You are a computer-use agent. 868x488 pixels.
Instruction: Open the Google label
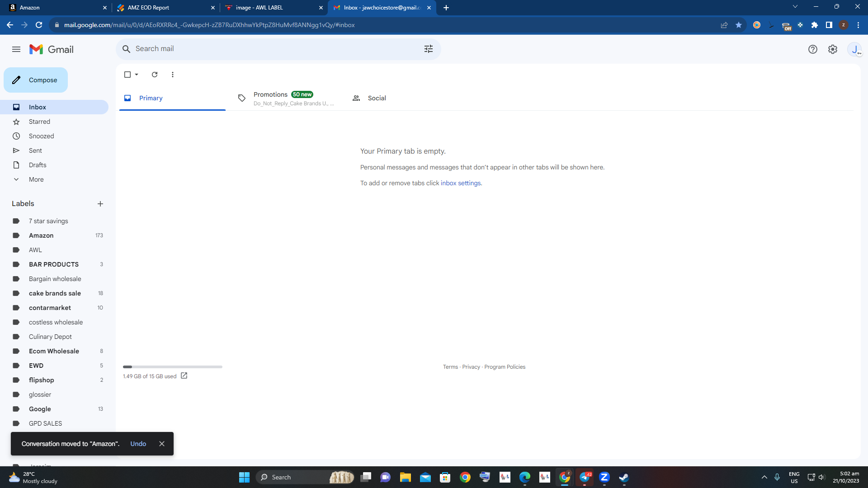[54, 409]
